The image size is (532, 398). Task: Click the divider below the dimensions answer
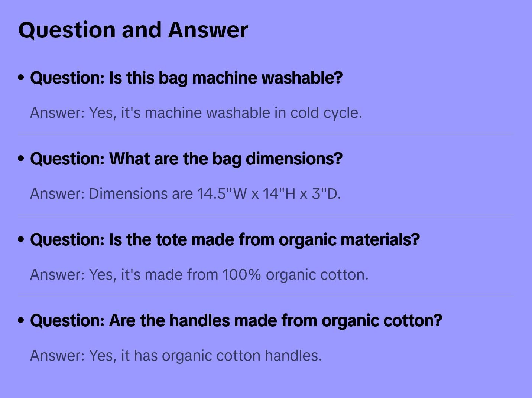coord(266,215)
